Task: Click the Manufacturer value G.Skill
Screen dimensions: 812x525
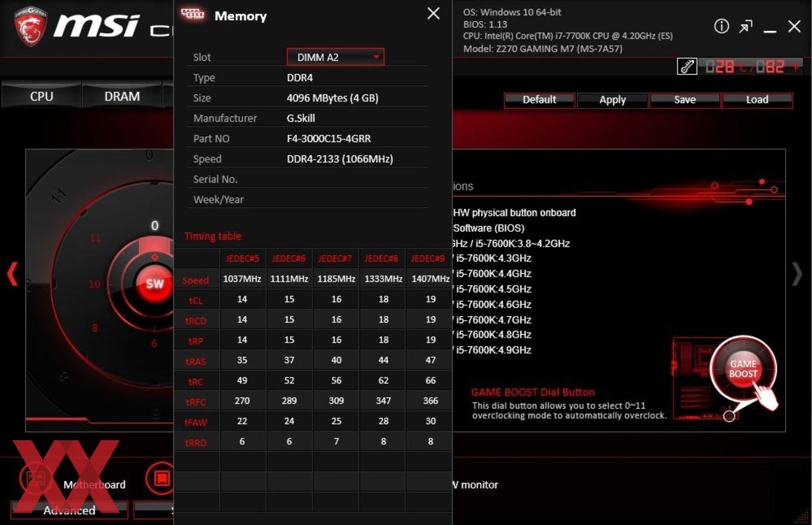Action: point(301,118)
